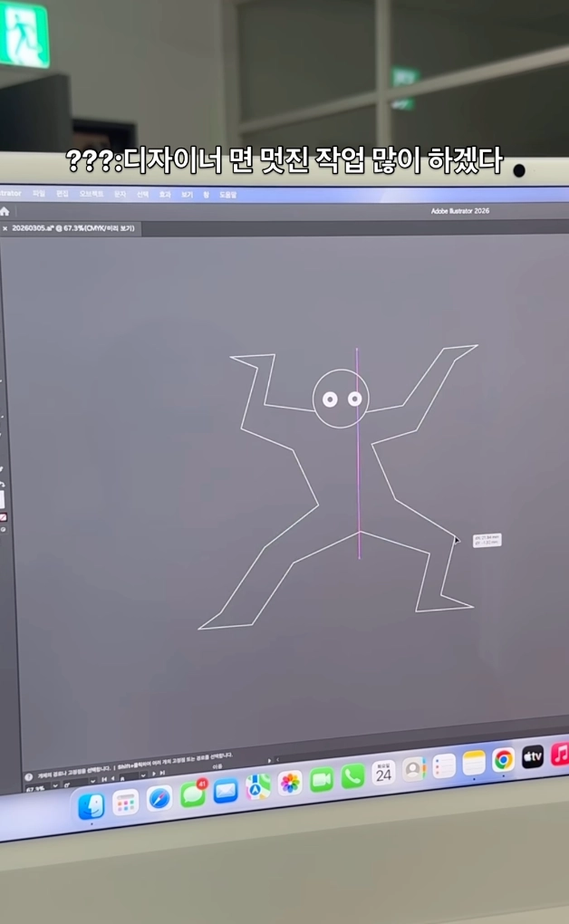Open Messages with 41 badge in Dock

click(193, 794)
